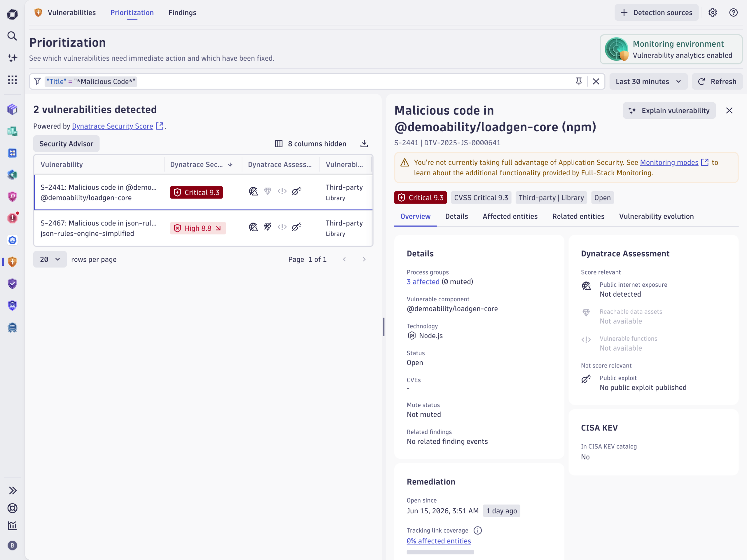The image size is (747, 560).
Task: Open the 0% affected entities link
Action: pyautogui.click(x=438, y=541)
